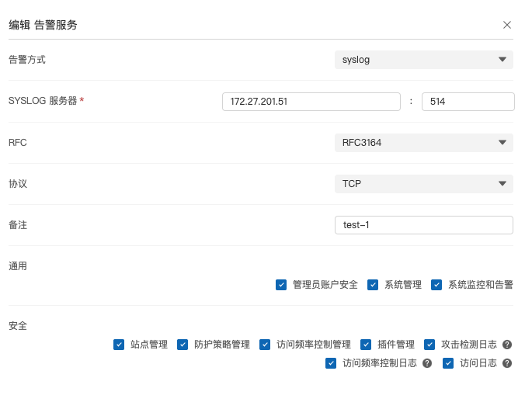Open the 协议 TCP dropdown

(x=423, y=184)
